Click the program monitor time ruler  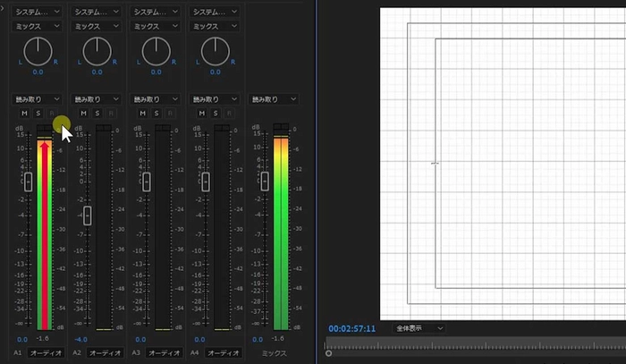click(x=476, y=343)
